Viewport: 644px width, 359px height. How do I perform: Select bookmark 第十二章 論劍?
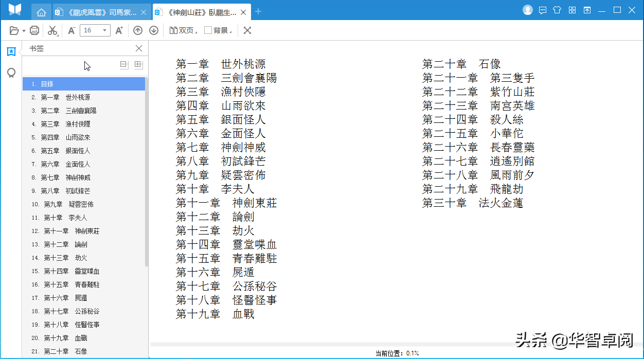click(x=84, y=244)
